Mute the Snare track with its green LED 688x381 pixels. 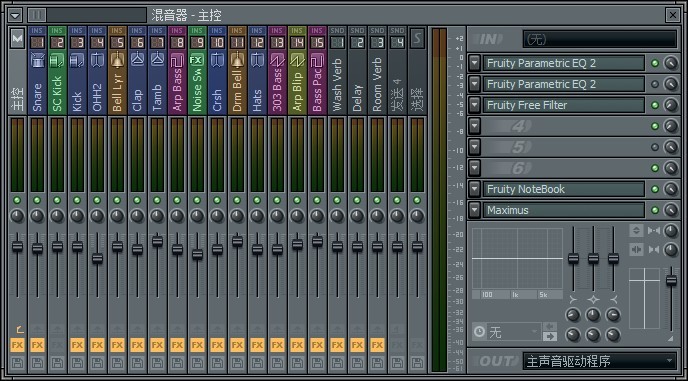(37, 200)
